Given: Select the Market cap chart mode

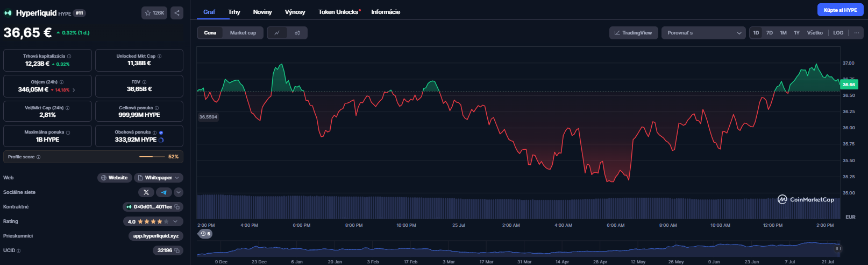Looking at the screenshot, I should 243,33.
